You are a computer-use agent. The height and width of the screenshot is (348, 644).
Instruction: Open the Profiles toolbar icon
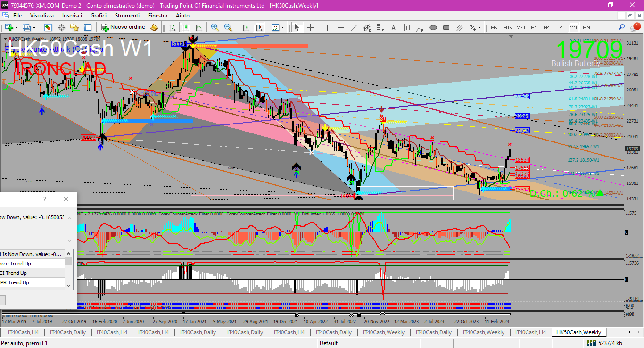26,27
